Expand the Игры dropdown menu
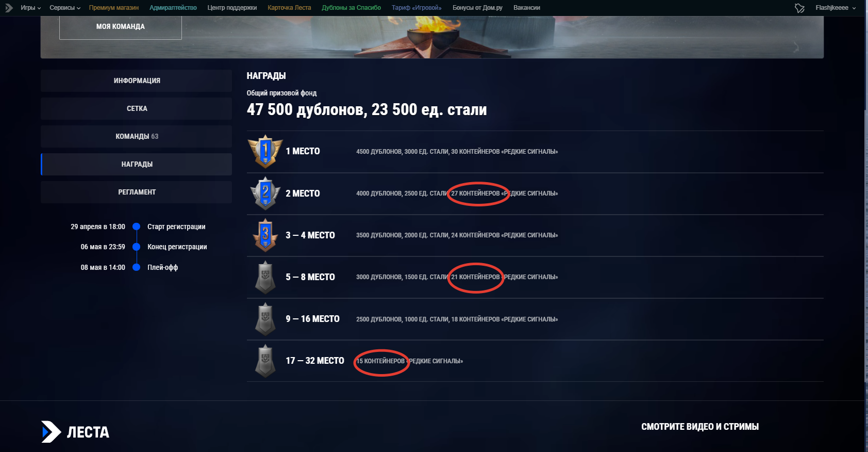 tap(30, 8)
